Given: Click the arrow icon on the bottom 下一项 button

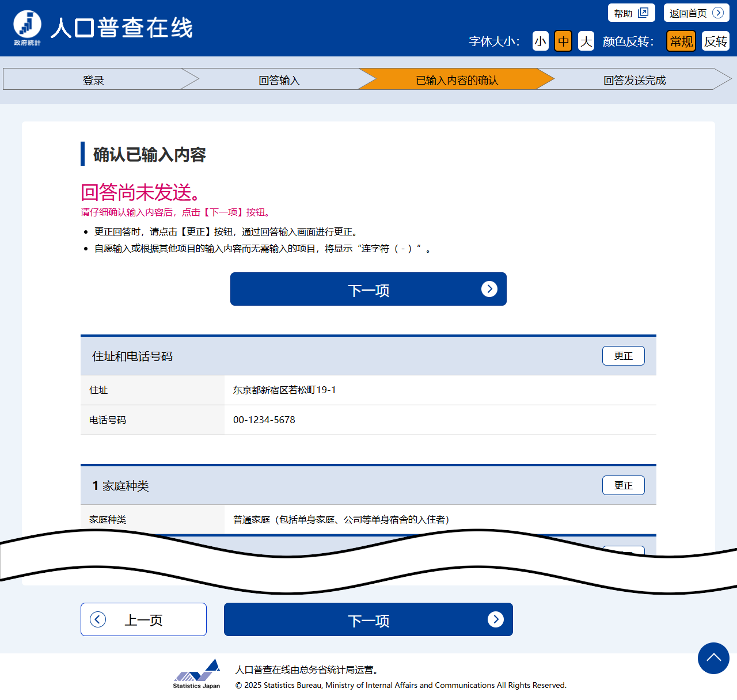Looking at the screenshot, I should point(495,619).
